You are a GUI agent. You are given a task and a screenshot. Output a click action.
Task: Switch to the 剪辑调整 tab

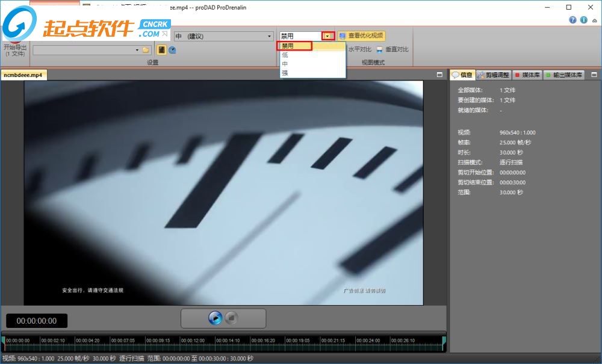coord(492,75)
